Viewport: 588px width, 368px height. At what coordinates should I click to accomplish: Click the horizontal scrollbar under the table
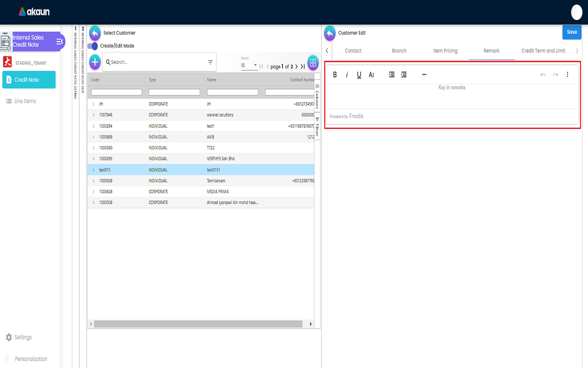click(198, 324)
